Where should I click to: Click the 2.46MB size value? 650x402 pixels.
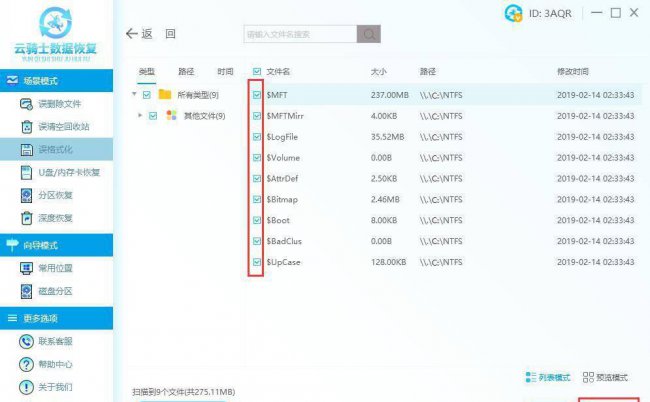point(385,199)
